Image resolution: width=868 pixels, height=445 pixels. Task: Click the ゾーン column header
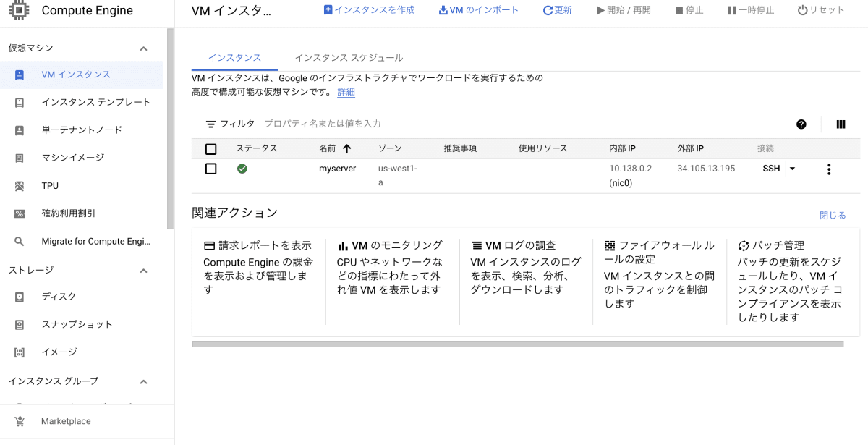[x=390, y=148]
